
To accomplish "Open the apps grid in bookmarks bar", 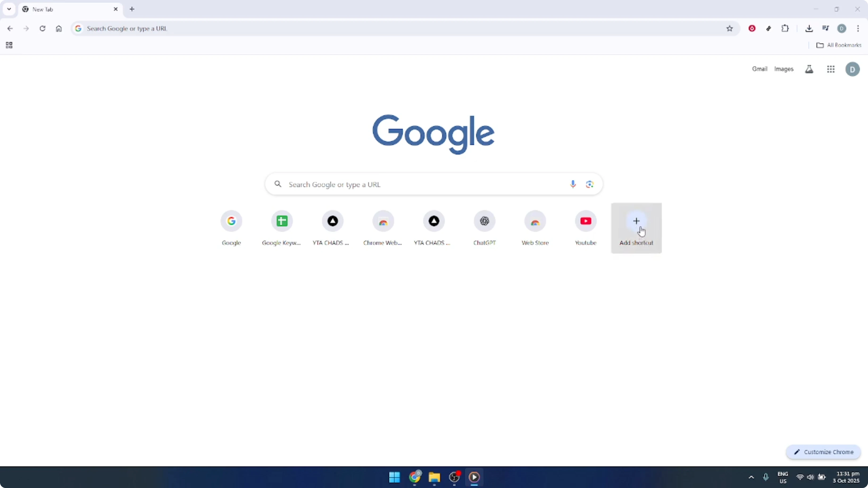I will point(9,45).
